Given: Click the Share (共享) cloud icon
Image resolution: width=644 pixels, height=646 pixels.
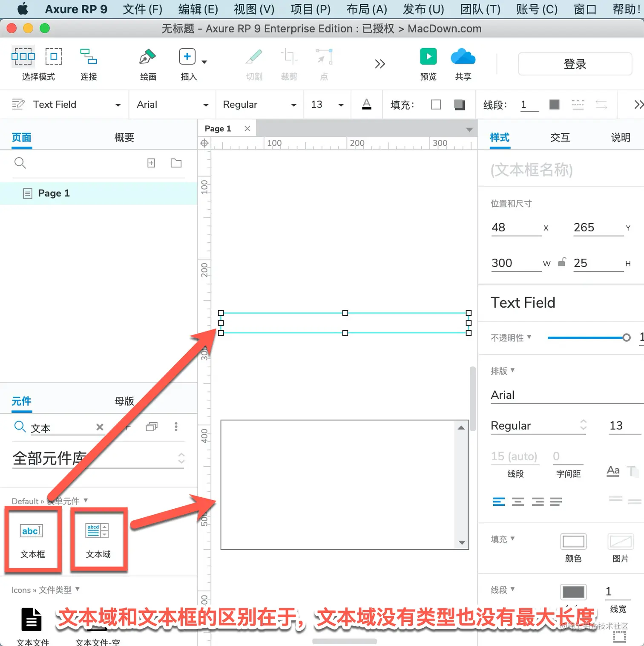Looking at the screenshot, I should [463, 56].
